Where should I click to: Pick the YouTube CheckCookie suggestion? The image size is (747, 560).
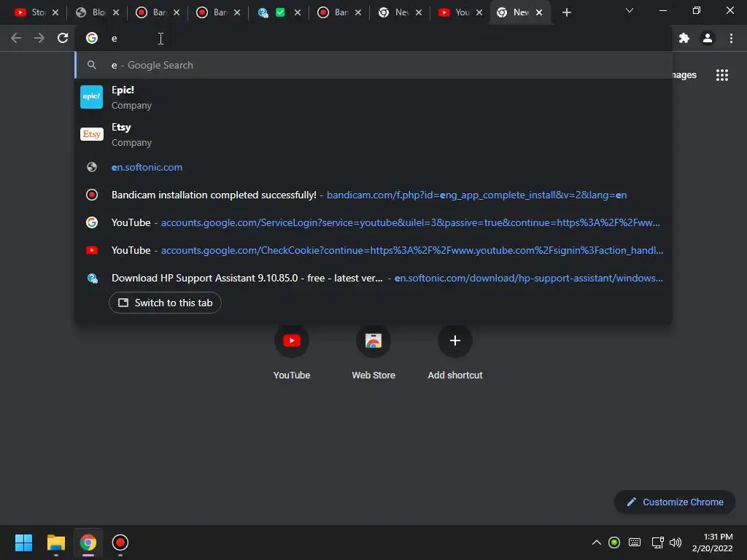(x=373, y=250)
